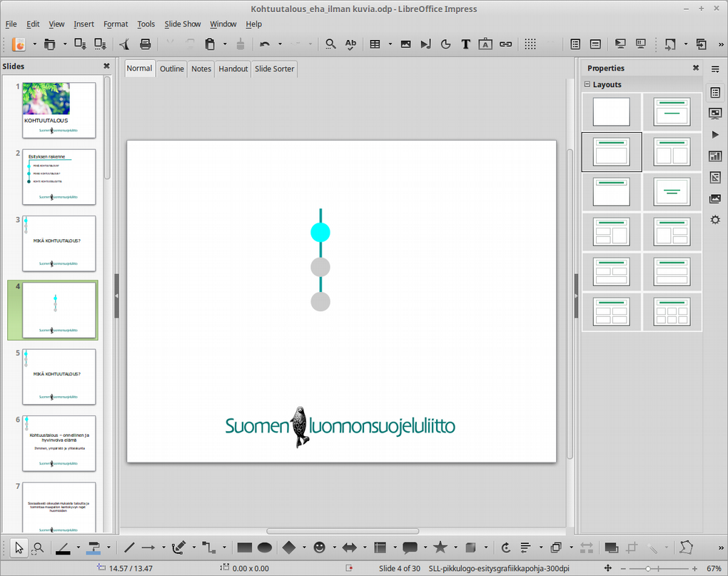The image size is (728, 576).
Task: Open Fill Color dropdown arrow
Action: pos(108,547)
